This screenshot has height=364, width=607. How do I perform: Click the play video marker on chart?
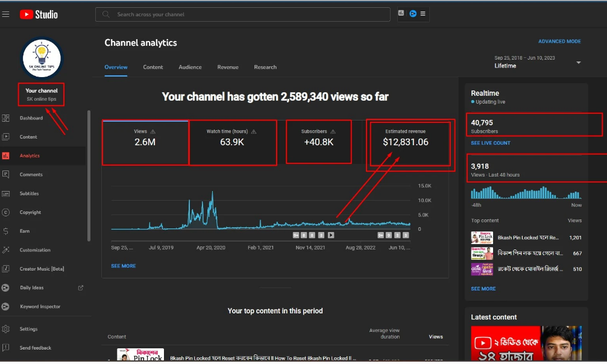click(331, 235)
